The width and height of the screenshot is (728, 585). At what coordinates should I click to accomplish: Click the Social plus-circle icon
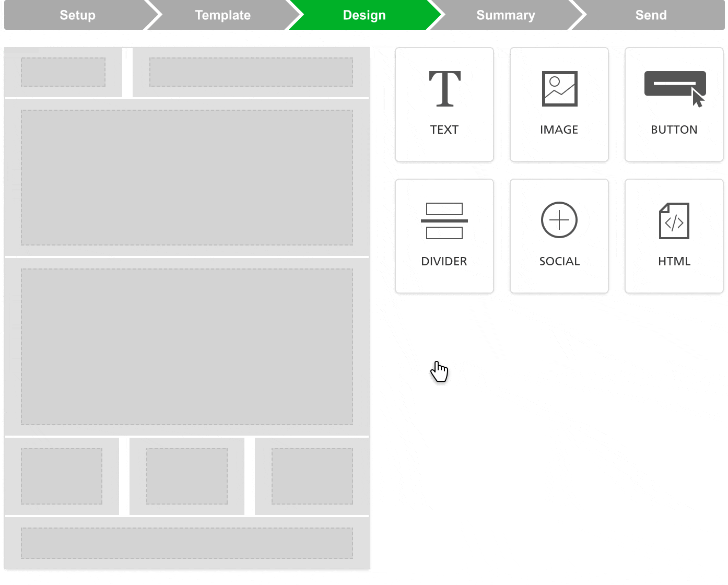tap(559, 220)
